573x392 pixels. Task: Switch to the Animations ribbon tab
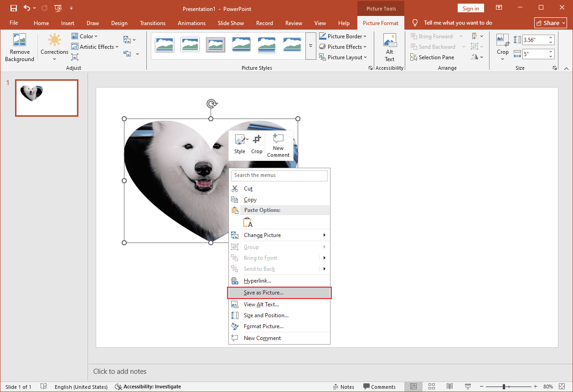pos(191,23)
